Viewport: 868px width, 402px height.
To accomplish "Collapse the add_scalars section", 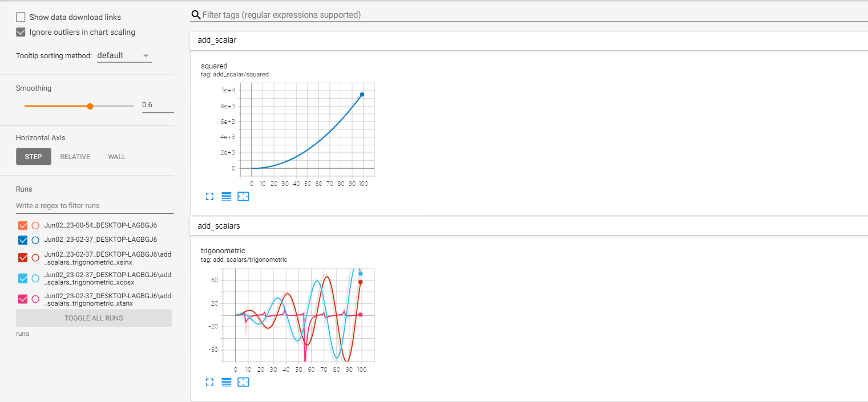I will 219,226.
